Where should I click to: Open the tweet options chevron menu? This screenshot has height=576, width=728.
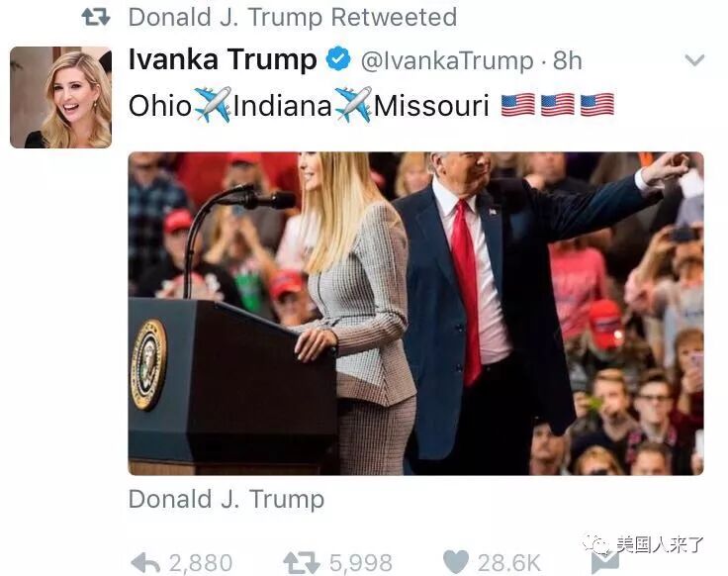click(694, 60)
